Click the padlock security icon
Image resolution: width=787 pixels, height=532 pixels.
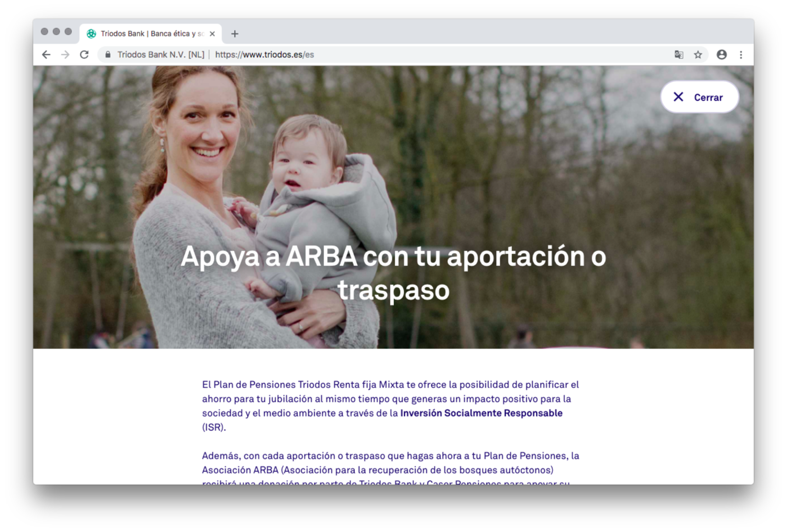[x=108, y=54]
